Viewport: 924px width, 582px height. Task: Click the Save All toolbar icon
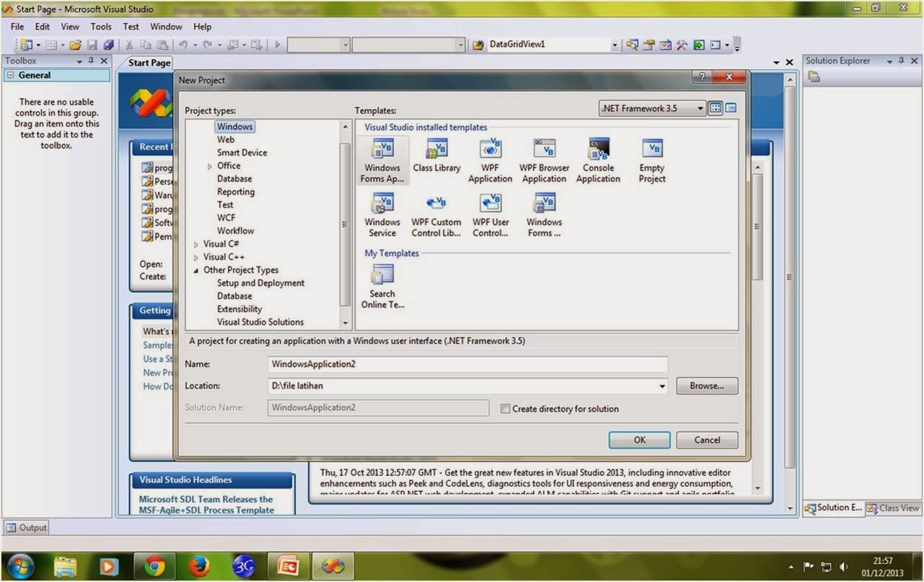click(x=108, y=45)
